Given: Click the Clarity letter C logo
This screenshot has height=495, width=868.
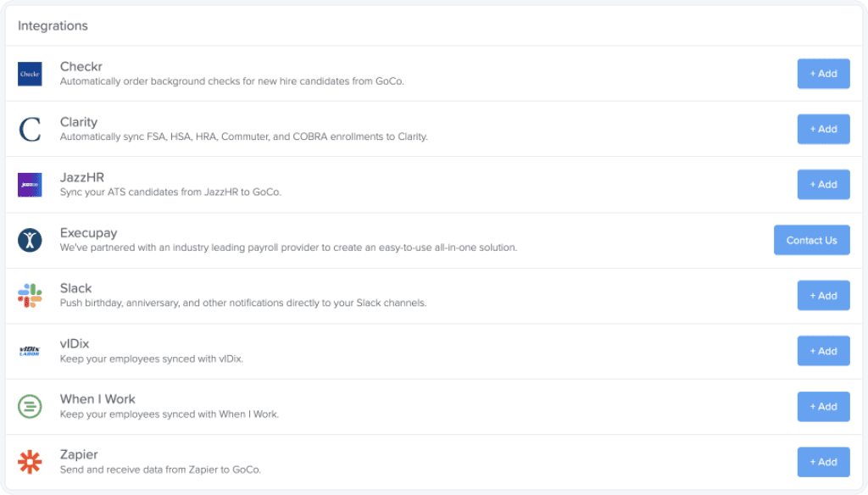Looking at the screenshot, I should click(x=30, y=130).
